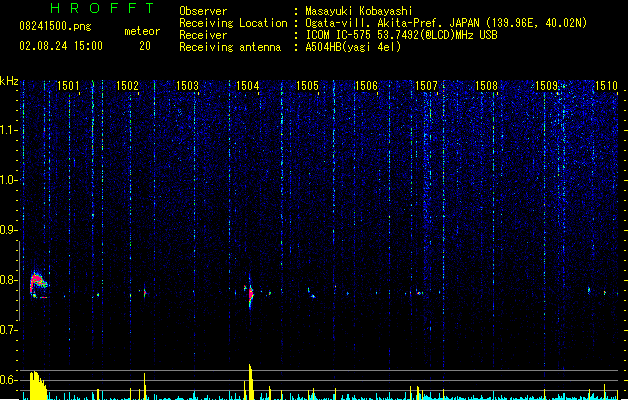Viewport: 629px width, 400px height.
Task: Select the file name 08241500.png
Action: pos(55,26)
